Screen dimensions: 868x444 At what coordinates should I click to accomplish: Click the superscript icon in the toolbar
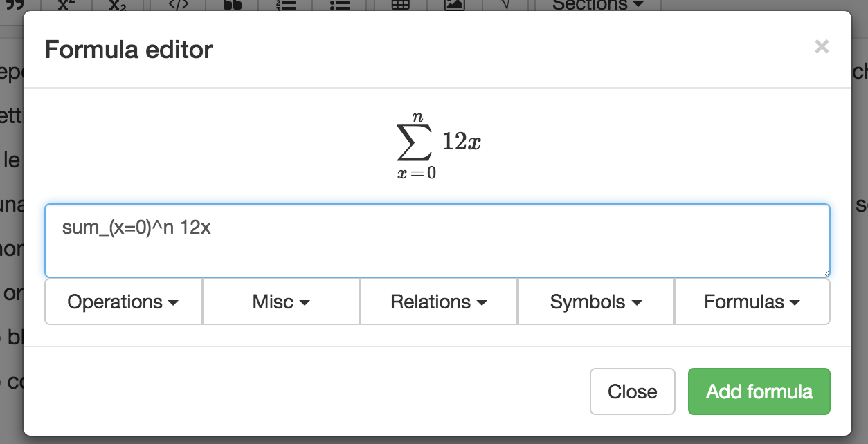[x=66, y=5]
